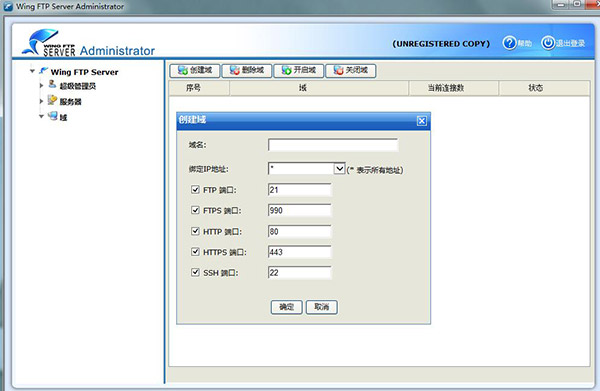Click the 当前连接数 column header
Viewport: 600px width, 391px height.
454,88
